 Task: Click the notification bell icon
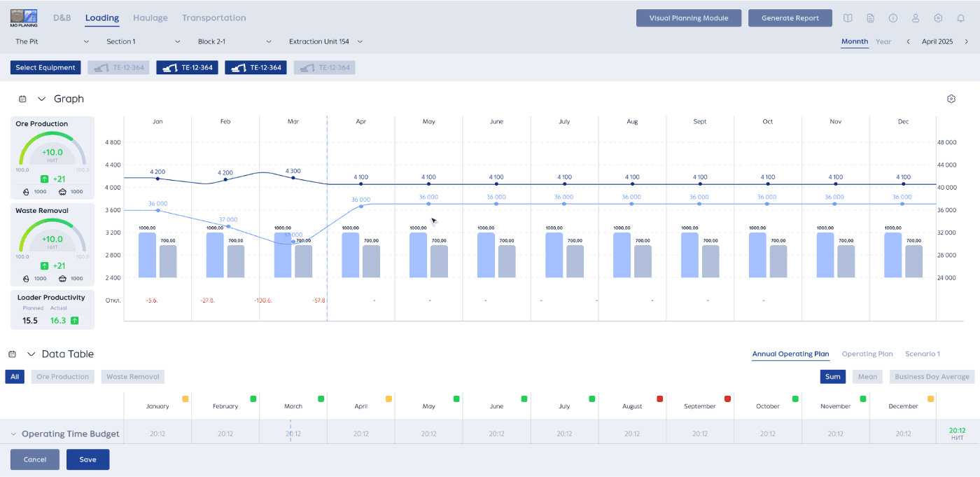(x=960, y=18)
